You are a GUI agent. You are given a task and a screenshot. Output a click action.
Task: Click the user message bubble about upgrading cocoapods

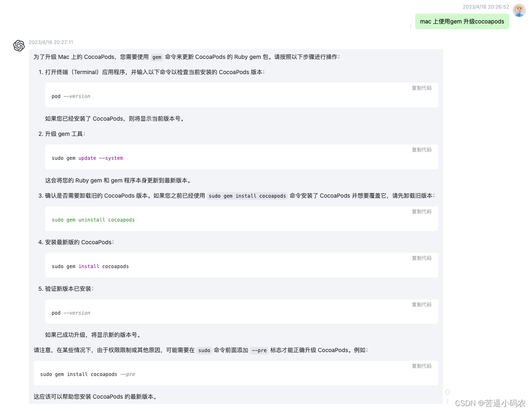pyautogui.click(x=462, y=21)
